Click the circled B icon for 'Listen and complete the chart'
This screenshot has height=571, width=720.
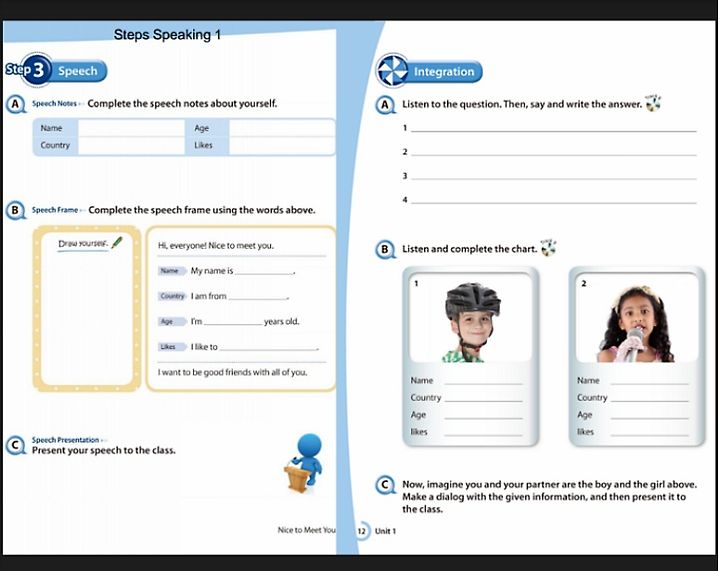pos(385,250)
